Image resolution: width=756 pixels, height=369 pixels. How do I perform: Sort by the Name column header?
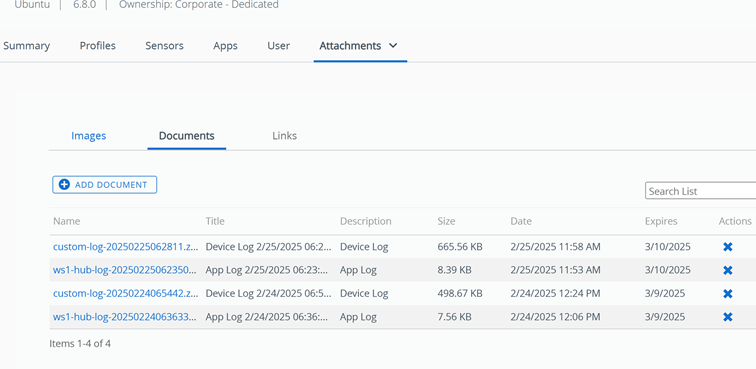(67, 221)
